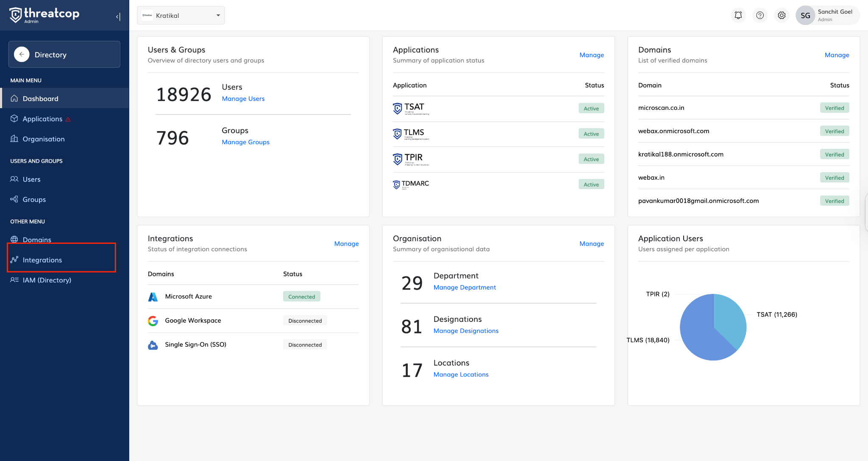Viewport: 868px width, 461px height.
Task: Click the TSAT slice of the pie chart
Action: [729, 318]
